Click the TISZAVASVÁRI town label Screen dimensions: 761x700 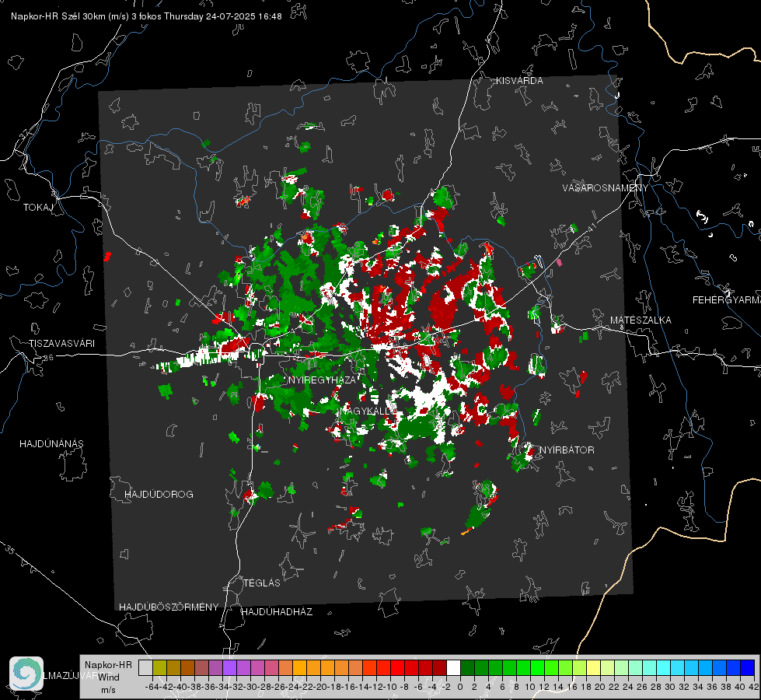(62, 344)
